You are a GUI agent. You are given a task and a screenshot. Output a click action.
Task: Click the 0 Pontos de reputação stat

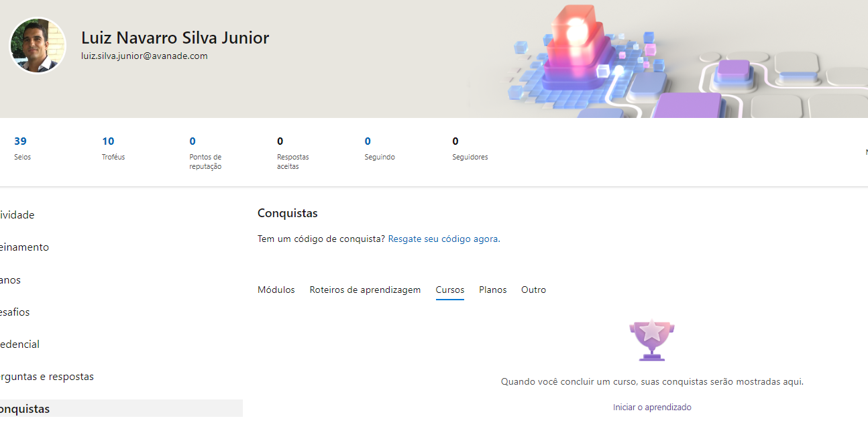[x=205, y=153]
